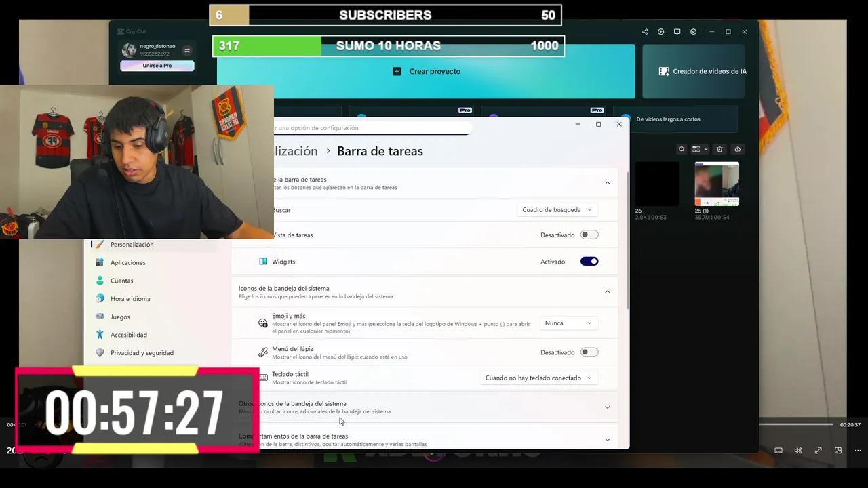Screen dimensions: 868x488
Task: Click the player volume speaker icon
Action: coord(798,451)
